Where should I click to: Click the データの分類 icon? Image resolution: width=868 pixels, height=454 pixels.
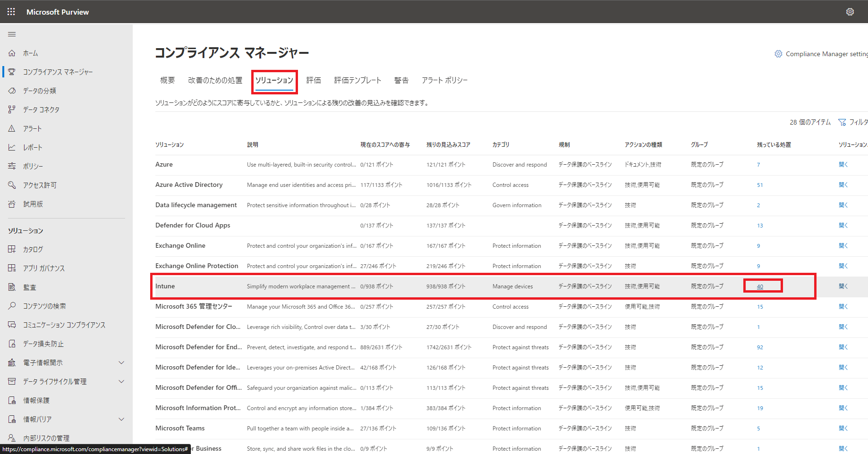pyautogui.click(x=12, y=91)
